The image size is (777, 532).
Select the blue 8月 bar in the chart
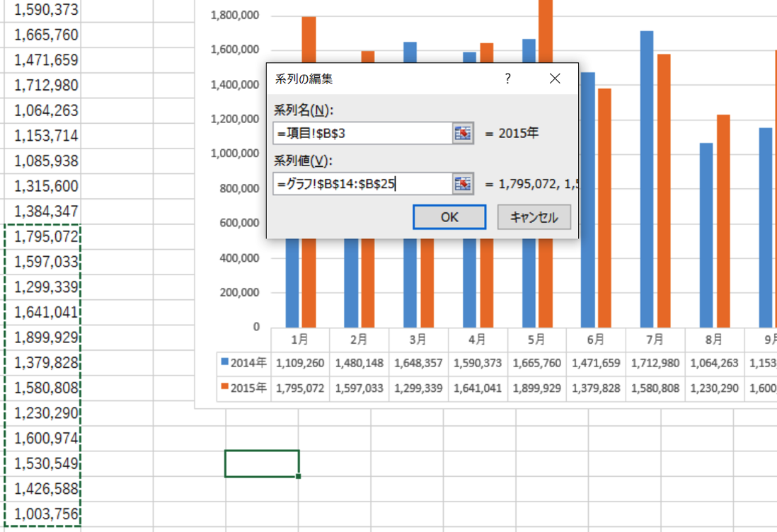[x=706, y=236]
